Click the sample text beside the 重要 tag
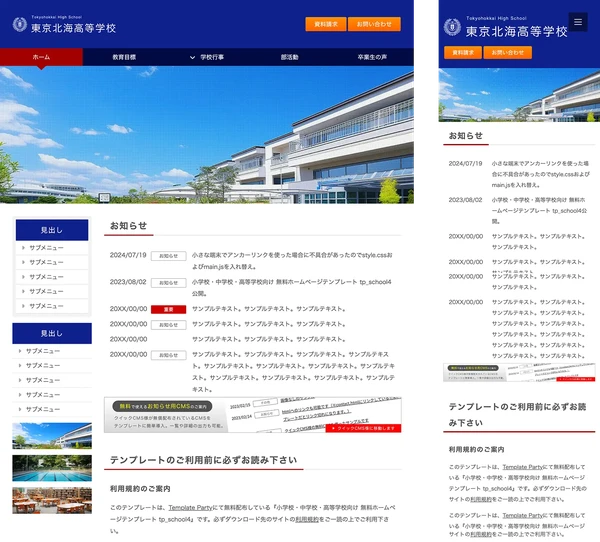Screen dimensions: 600x542 tap(269, 309)
